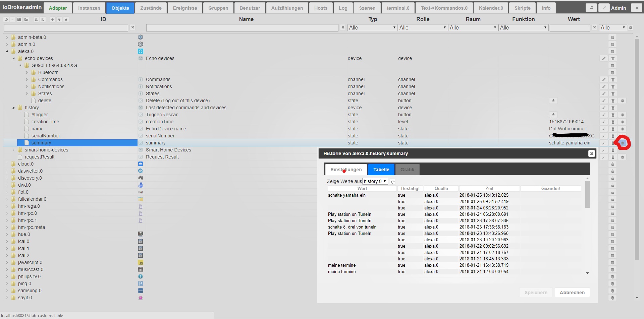The image size is (644, 319).
Task: Open the Zustände tab
Action: coord(151,8)
